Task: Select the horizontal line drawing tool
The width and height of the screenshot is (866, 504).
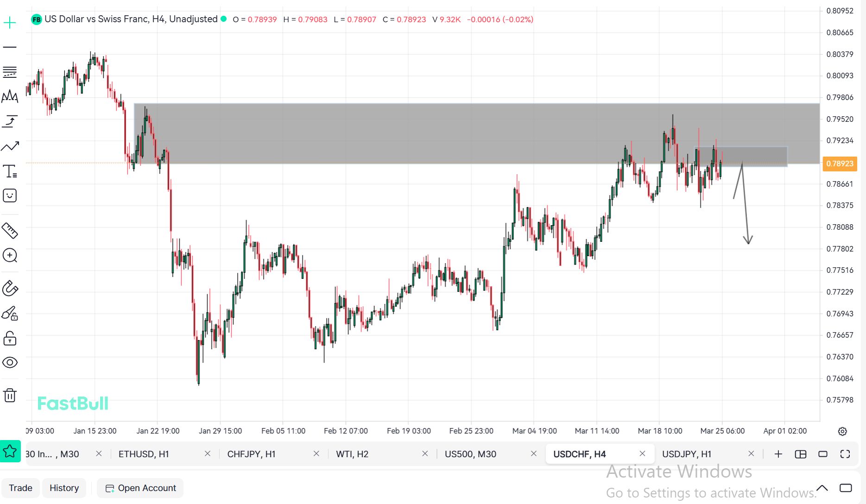Action: pos(10,47)
